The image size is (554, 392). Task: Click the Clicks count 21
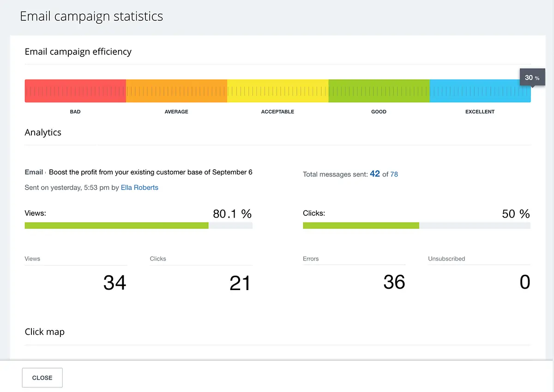tap(240, 283)
